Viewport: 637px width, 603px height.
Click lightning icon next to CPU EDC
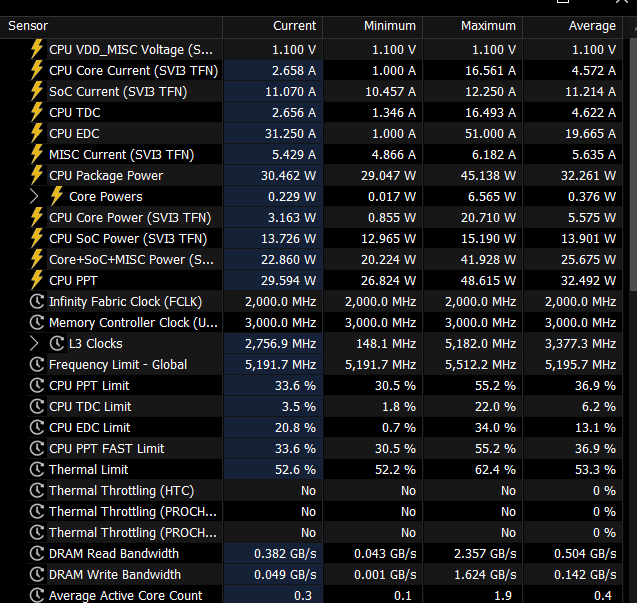click(37, 133)
